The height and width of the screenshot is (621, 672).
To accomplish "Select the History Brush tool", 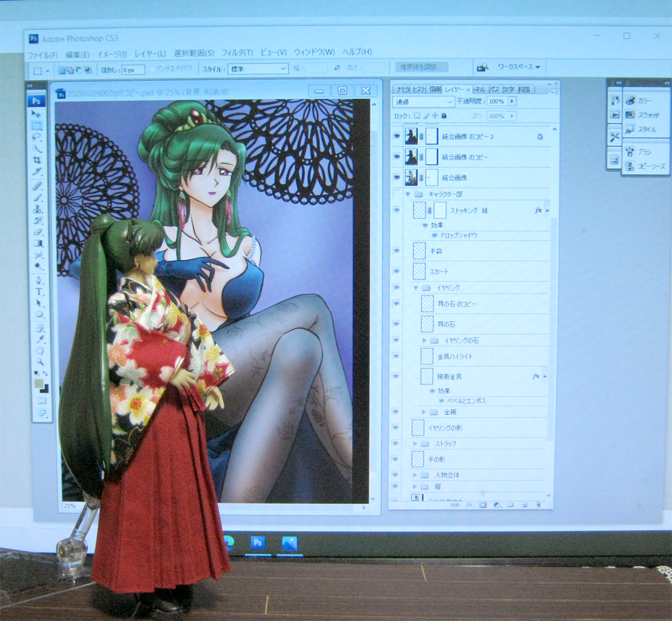I will pyautogui.click(x=38, y=221).
